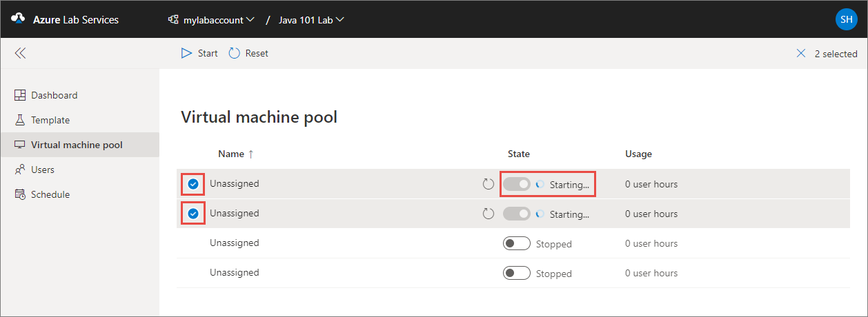868x317 pixels.
Task: Open the mylabaccount dropdown
Action: [x=211, y=20]
